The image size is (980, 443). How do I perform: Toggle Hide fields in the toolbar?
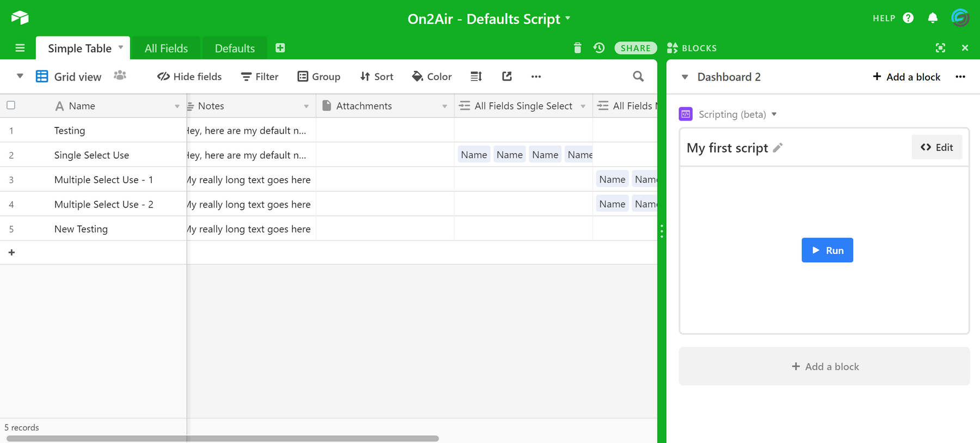click(x=189, y=76)
